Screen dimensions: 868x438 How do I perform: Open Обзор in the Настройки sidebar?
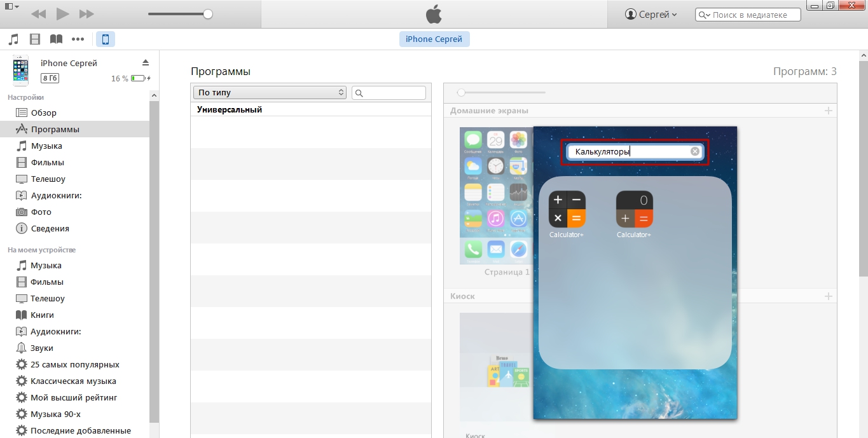coord(43,113)
